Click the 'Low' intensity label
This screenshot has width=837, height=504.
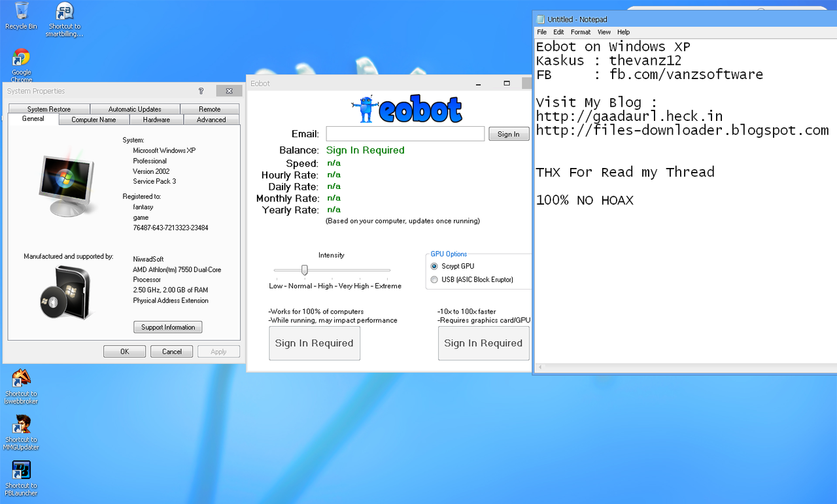click(x=276, y=286)
